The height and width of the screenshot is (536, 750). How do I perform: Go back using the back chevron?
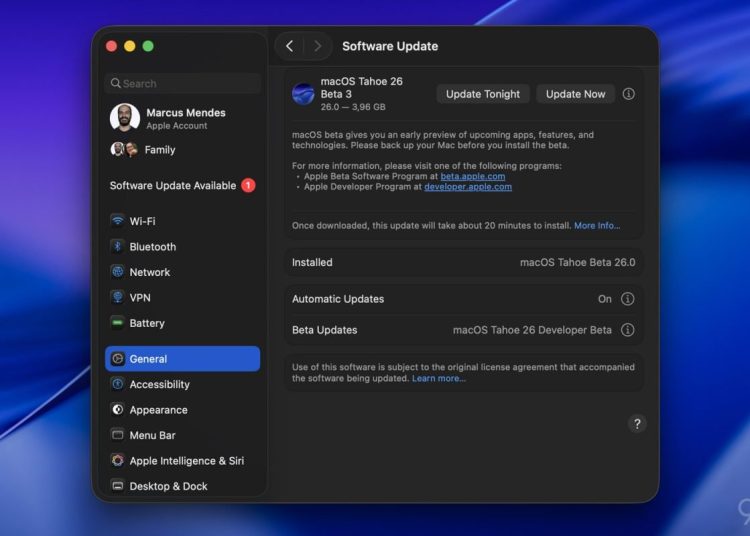click(x=290, y=46)
